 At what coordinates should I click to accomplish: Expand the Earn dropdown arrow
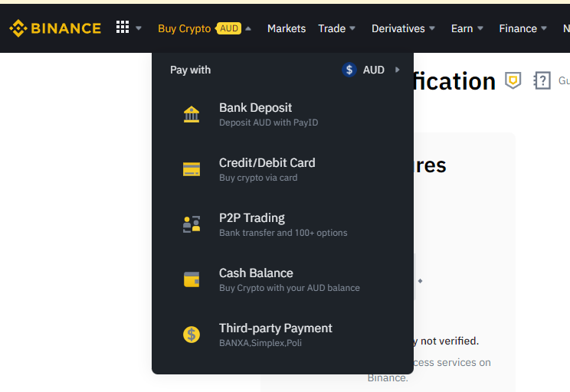(x=480, y=28)
